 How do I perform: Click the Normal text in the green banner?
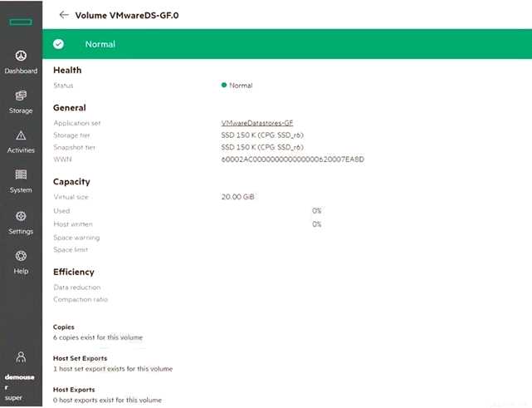click(x=100, y=44)
